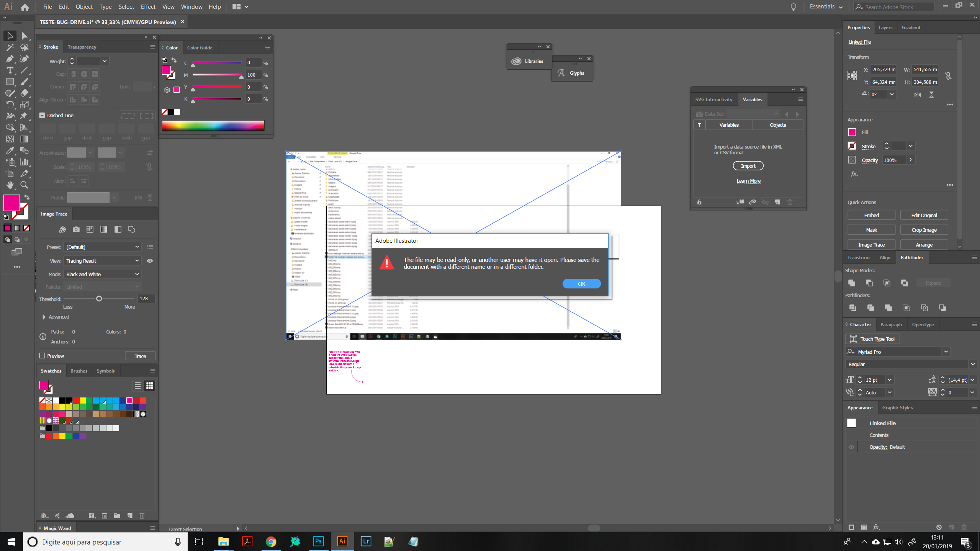The image size is (980, 551).
Task: Click the Embed button in Properties
Action: (x=871, y=215)
